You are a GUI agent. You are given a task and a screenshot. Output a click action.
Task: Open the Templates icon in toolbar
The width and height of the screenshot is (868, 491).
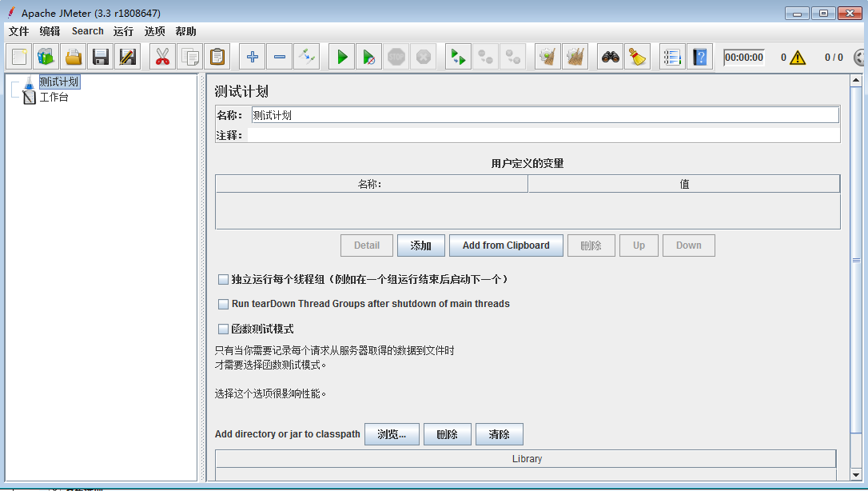(46, 57)
